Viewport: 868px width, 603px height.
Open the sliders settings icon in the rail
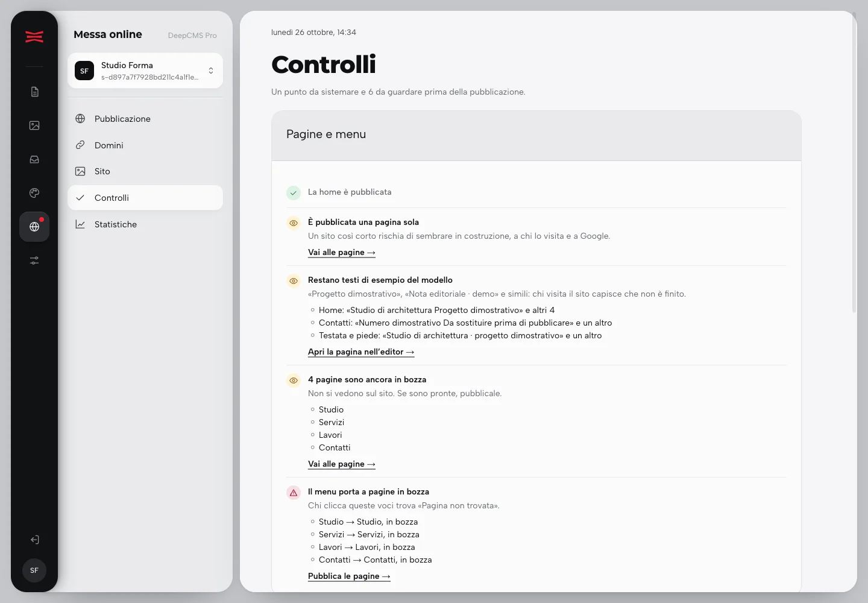pos(34,260)
